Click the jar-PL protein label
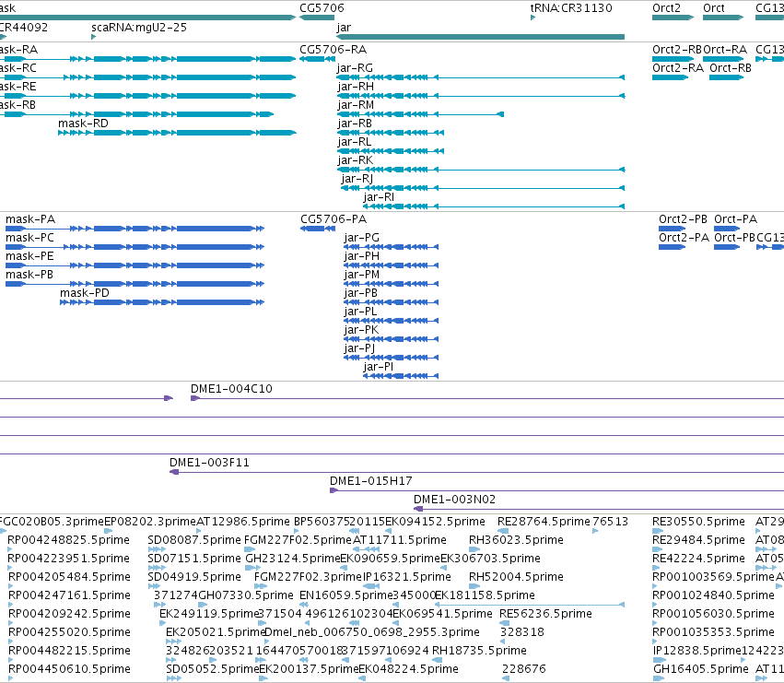Screen dimensions: 784x683 click(360, 312)
